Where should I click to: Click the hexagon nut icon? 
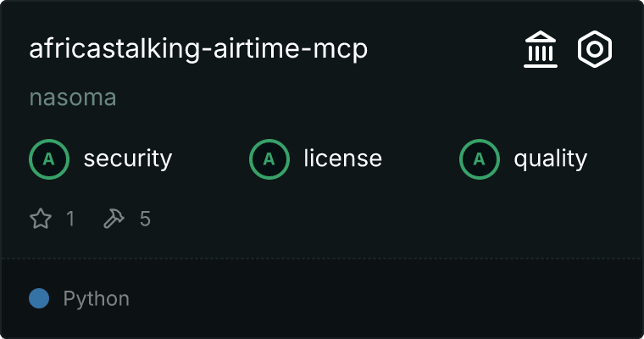(595, 49)
